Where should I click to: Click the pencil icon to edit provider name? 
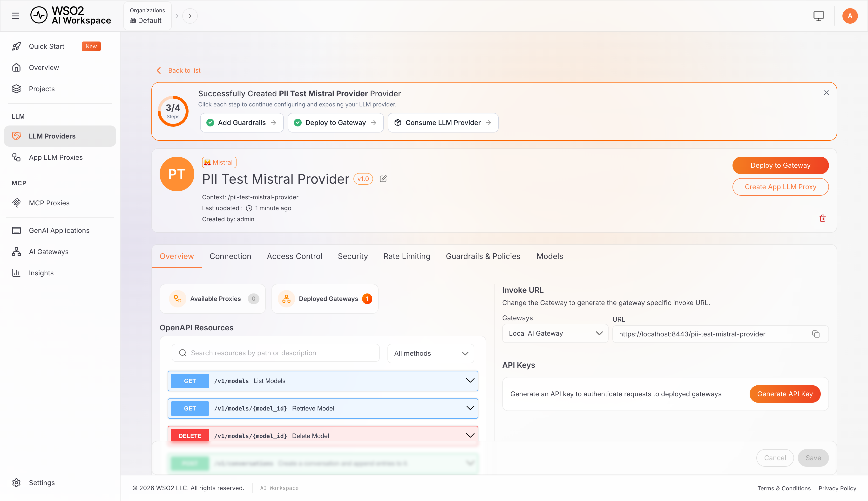[x=383, y=179]
